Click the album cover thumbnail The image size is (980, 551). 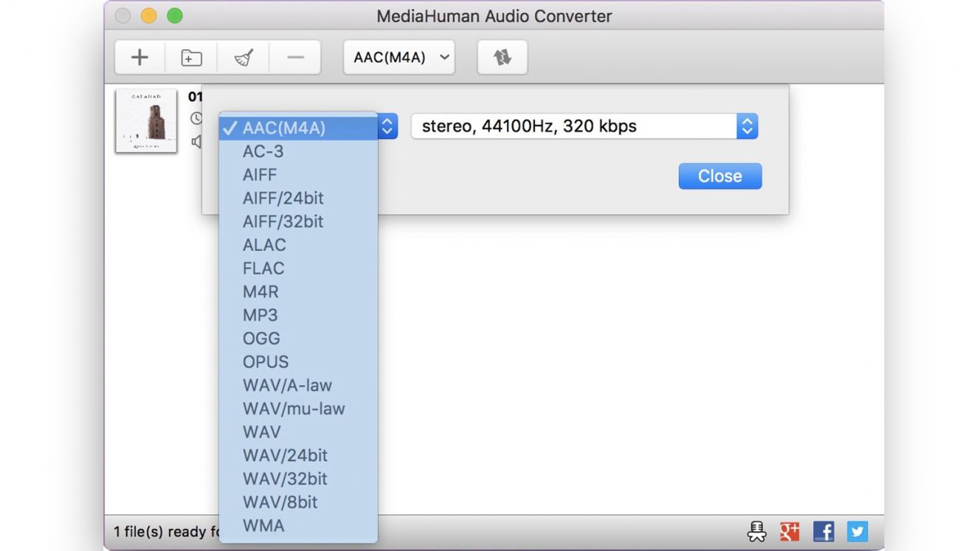coord(146,121)
